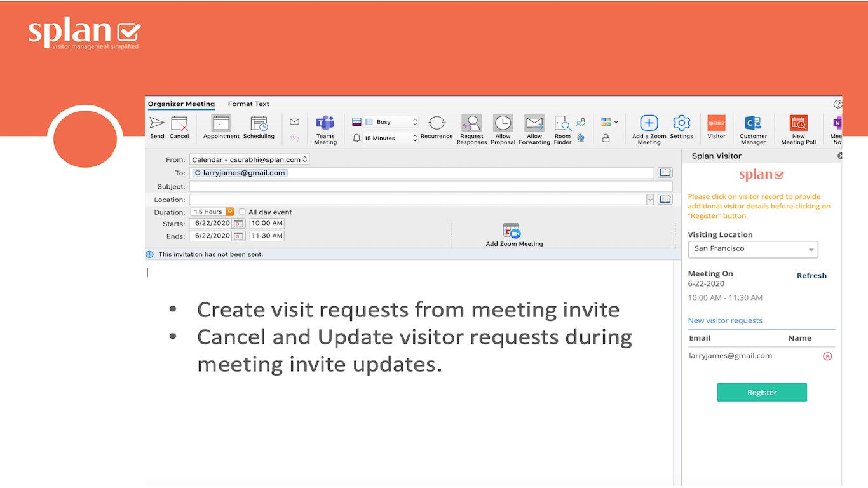The image size is (868, 488).
Task: Open the Busy status dropdown
Action: pos(391,122)
